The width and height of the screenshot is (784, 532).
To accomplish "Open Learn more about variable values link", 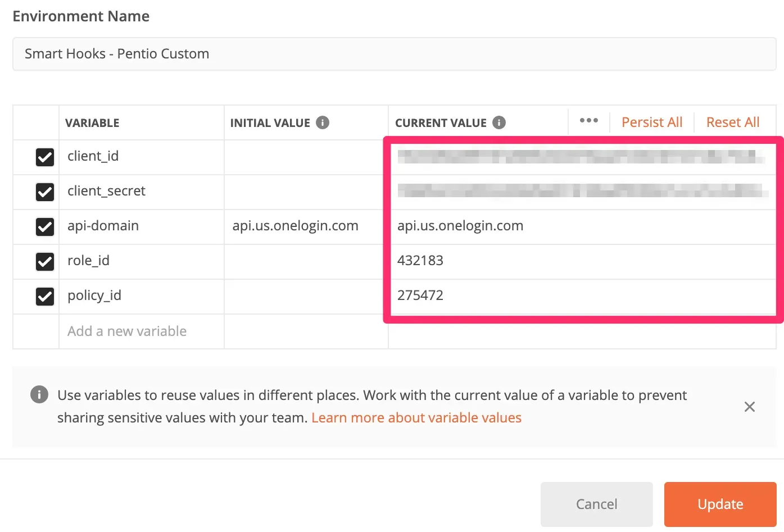I will coord(416,418).
